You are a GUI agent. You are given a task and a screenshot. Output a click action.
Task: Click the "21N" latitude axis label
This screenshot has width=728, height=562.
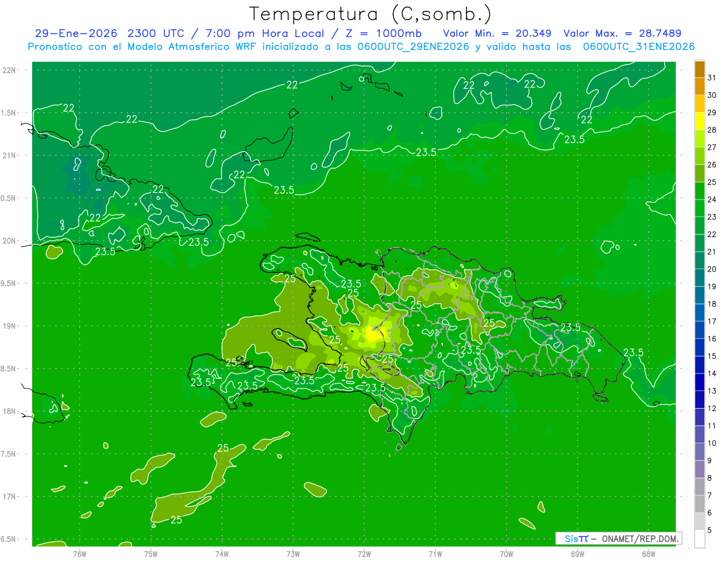coord(10,155)
